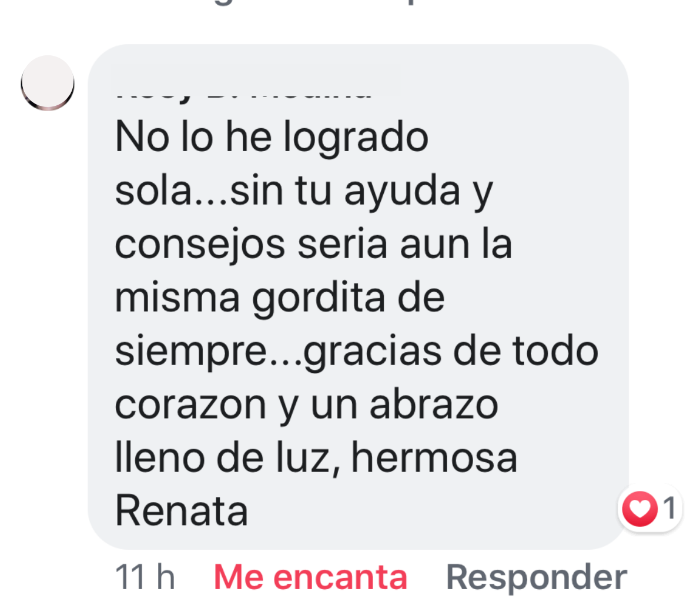The image size is (700, 598).
Task: Click the name Renata in the comment
Action: pyautogui.click(x=181, y=511)
